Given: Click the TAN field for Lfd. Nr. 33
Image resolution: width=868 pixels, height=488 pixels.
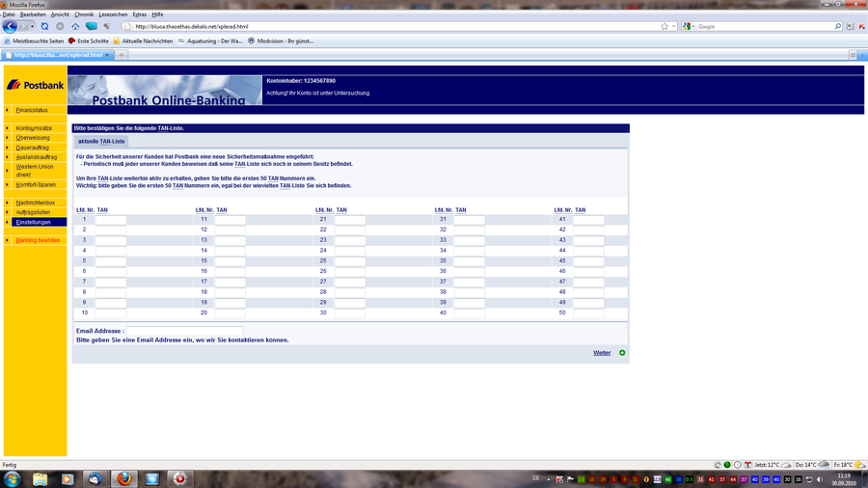Looking at the screenshot, I should point(470,240).
